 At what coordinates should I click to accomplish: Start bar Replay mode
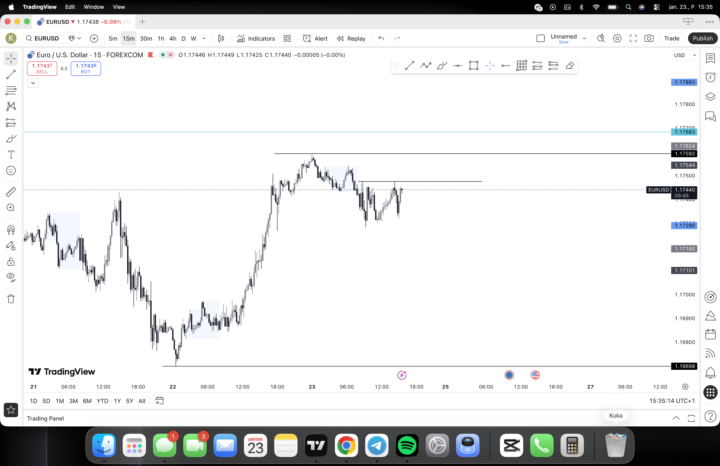click(351, 39)
